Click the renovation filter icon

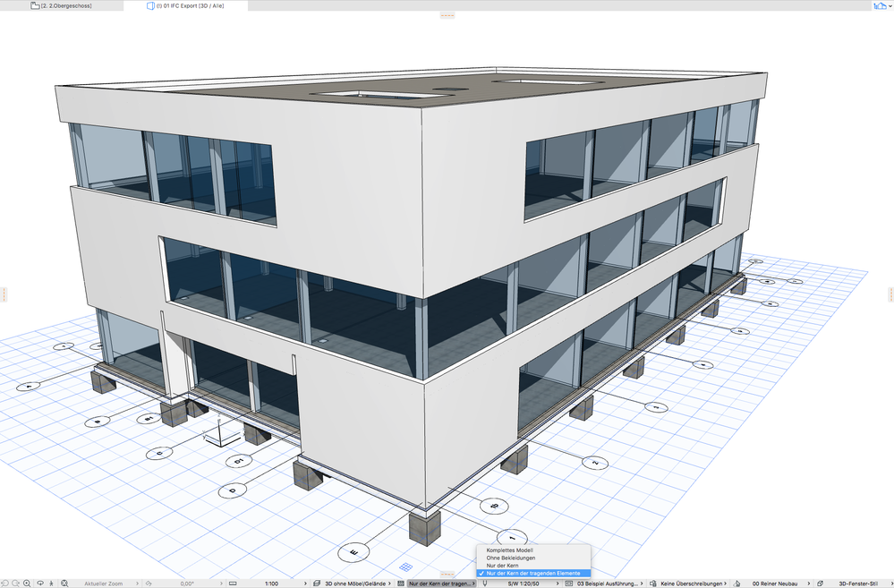pos(737,584)
